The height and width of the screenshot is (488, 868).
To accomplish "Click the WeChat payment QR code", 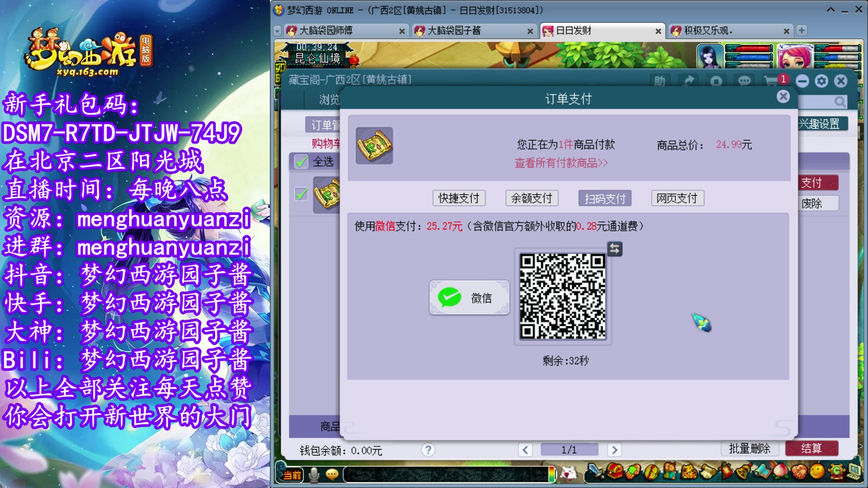I will tap(562, 296).
